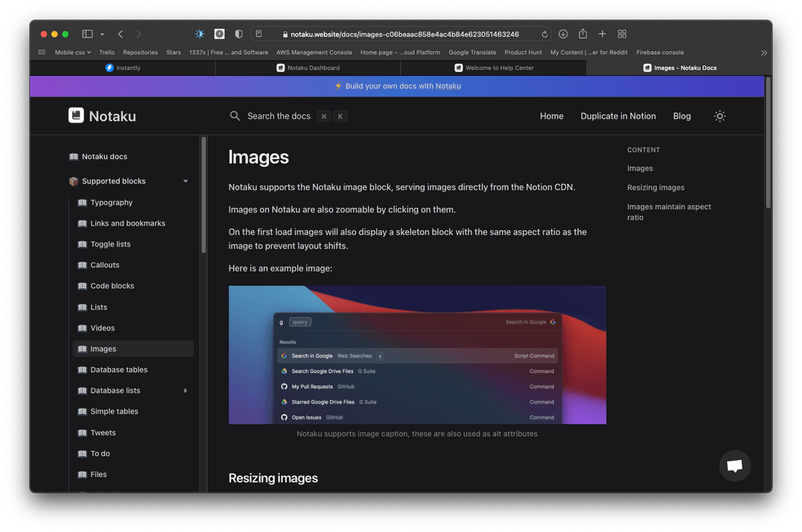
Task: Open the chat widget bubble
Action: (x=734, y=466)
